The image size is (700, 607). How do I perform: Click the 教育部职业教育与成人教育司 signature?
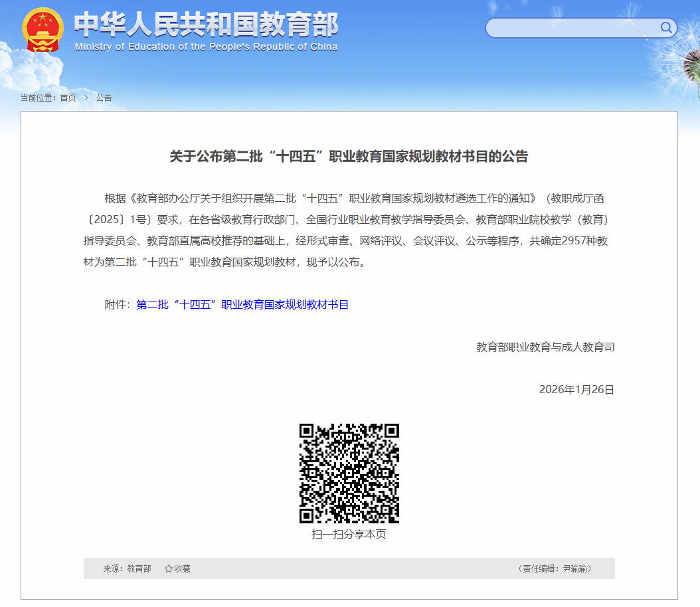(x=545, y=347)
